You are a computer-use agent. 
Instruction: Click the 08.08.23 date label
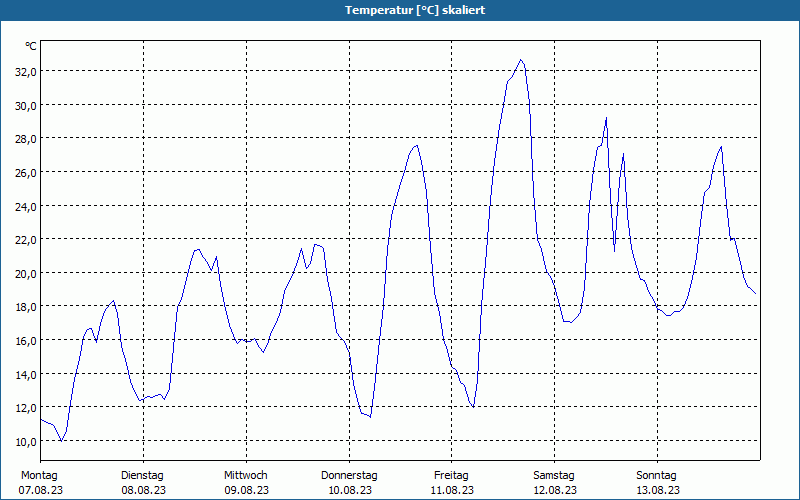coord(143,490)
